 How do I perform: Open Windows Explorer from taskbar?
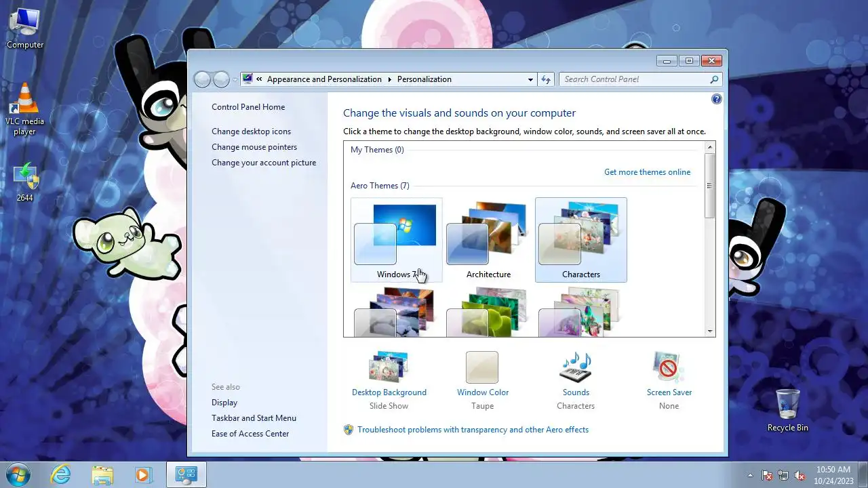tap(102, 474)
